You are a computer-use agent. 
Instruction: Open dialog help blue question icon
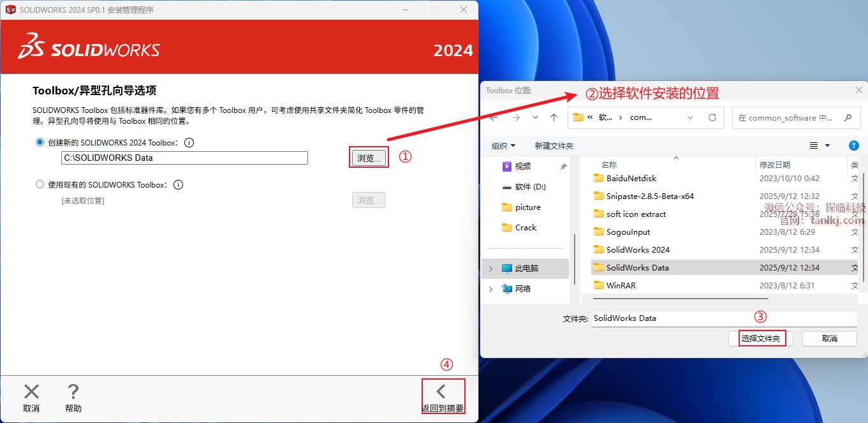854,145
